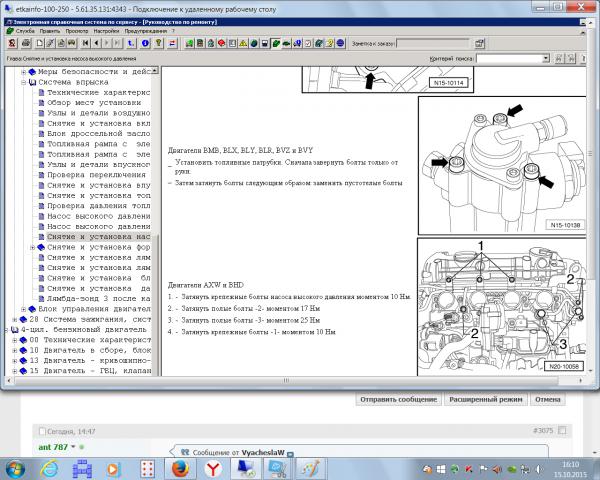This screenshot has height=480, width=600.
Task: Click the N20-10058 engine diagram
Action: point(502,307)
